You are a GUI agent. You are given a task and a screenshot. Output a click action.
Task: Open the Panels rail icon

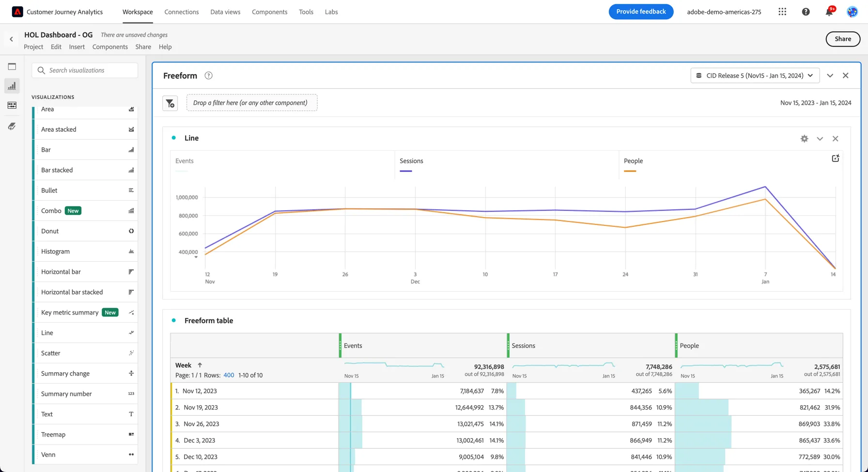[x=12, y=66]
